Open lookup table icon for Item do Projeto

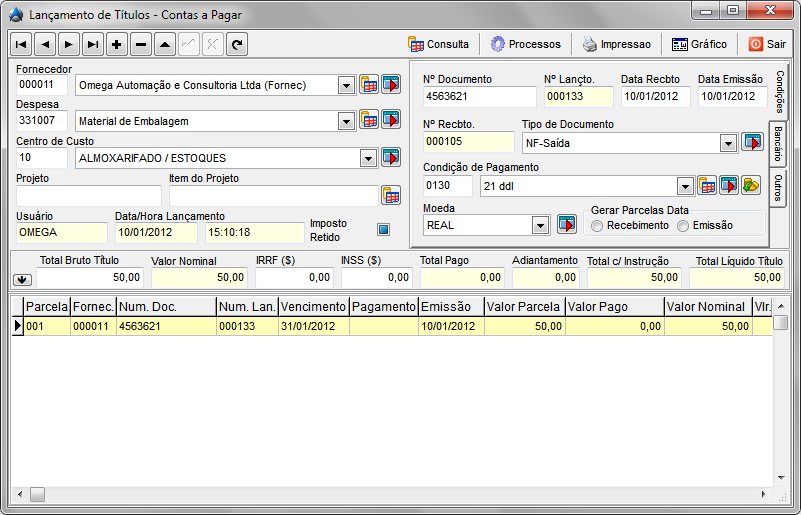point(391,195)
